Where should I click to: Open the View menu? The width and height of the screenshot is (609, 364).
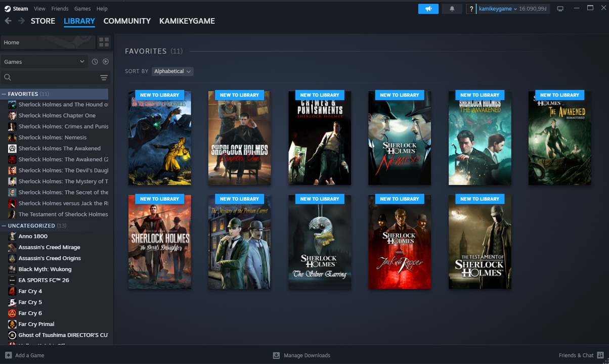coord(39,9)
